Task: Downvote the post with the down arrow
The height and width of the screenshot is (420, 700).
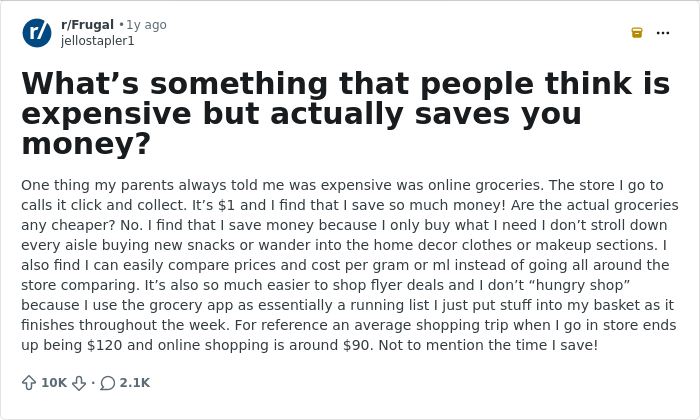Action: tap(79, 383)
